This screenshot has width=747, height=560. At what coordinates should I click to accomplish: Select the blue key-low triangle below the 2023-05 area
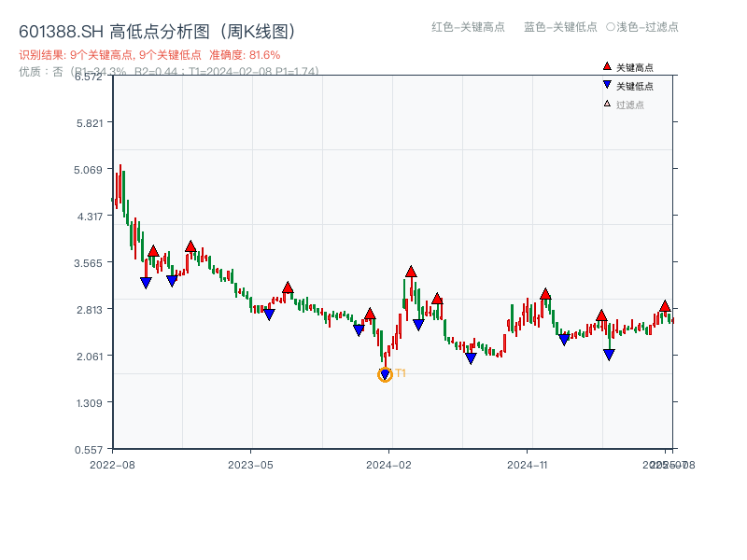(268, 315)
